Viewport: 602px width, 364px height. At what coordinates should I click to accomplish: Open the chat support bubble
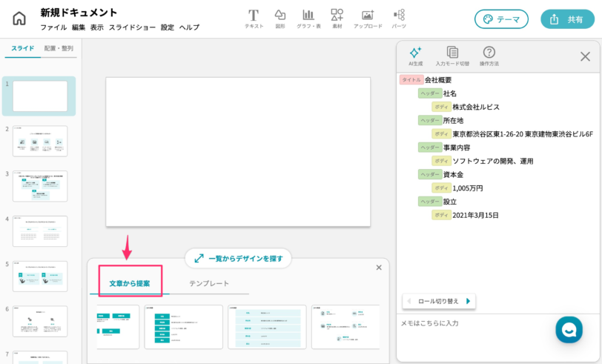click(x=569, y=329)
